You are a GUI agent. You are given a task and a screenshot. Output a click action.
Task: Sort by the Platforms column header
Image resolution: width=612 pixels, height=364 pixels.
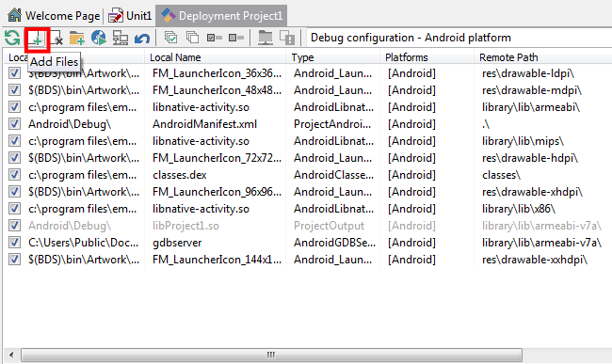pyautogui.click(x=427, y=57)
